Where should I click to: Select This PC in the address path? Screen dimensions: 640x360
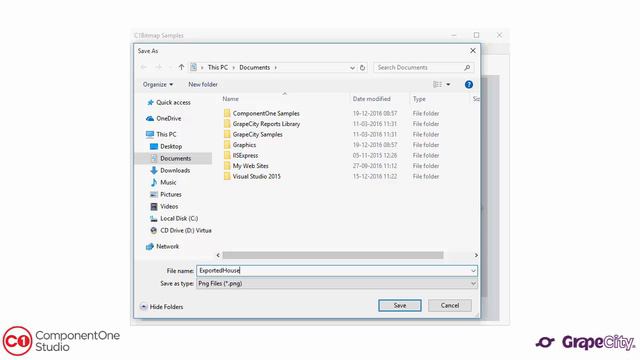218,67
